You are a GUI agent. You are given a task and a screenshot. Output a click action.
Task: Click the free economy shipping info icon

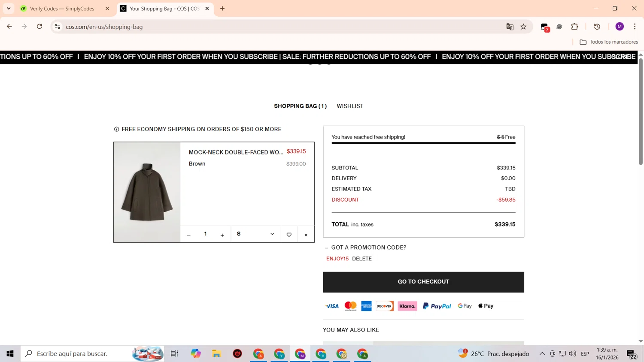pyautogui.click(x=116, y=129)
